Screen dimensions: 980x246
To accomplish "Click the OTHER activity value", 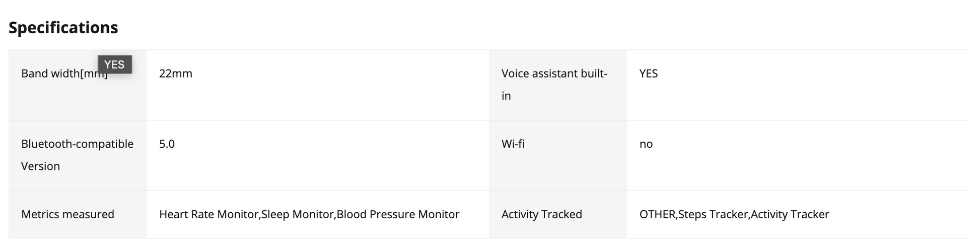I will 657,214.
